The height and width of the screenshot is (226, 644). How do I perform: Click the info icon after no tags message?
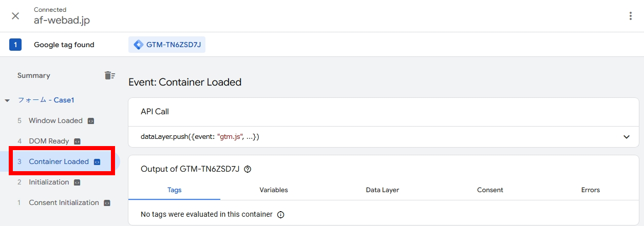tap(280, 215)
